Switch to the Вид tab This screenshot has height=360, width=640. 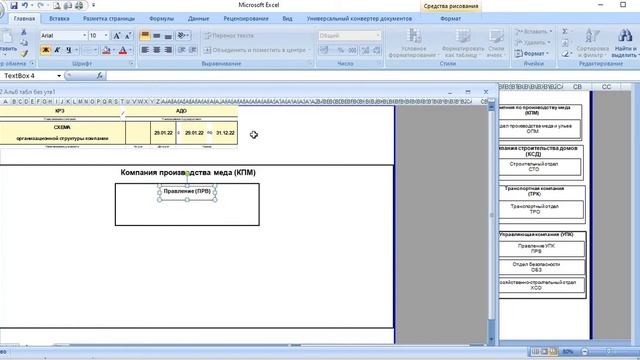(x=287, y=18)
